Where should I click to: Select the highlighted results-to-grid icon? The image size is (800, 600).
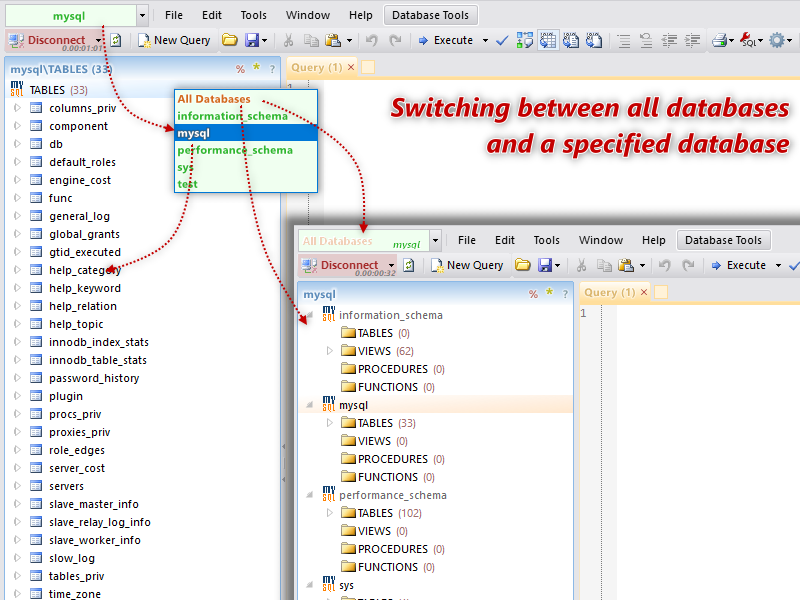tap(548, 40)
